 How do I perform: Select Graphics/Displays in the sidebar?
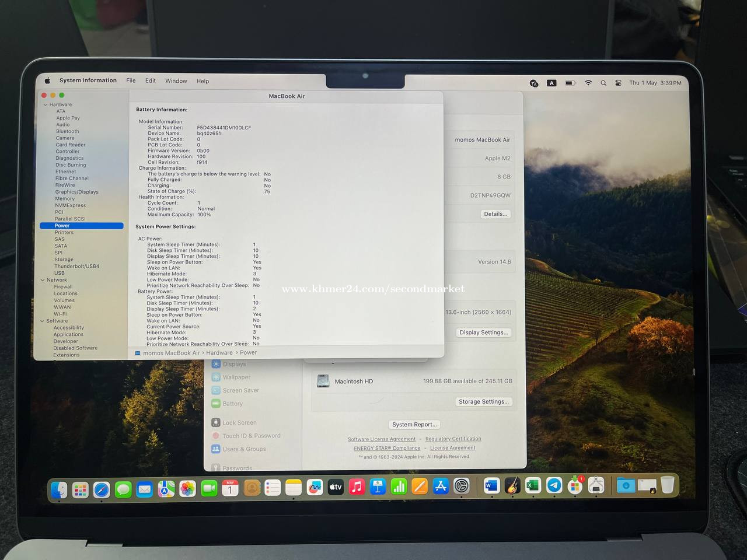[76, 192]
